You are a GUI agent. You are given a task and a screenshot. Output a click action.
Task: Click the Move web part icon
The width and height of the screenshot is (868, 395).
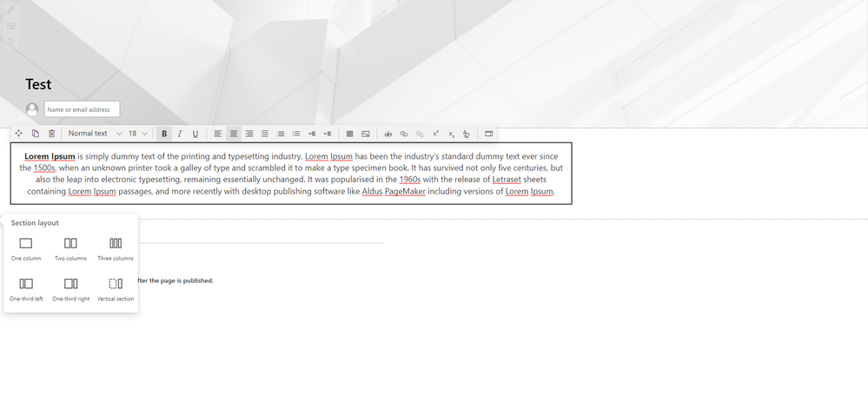point(19,134)
